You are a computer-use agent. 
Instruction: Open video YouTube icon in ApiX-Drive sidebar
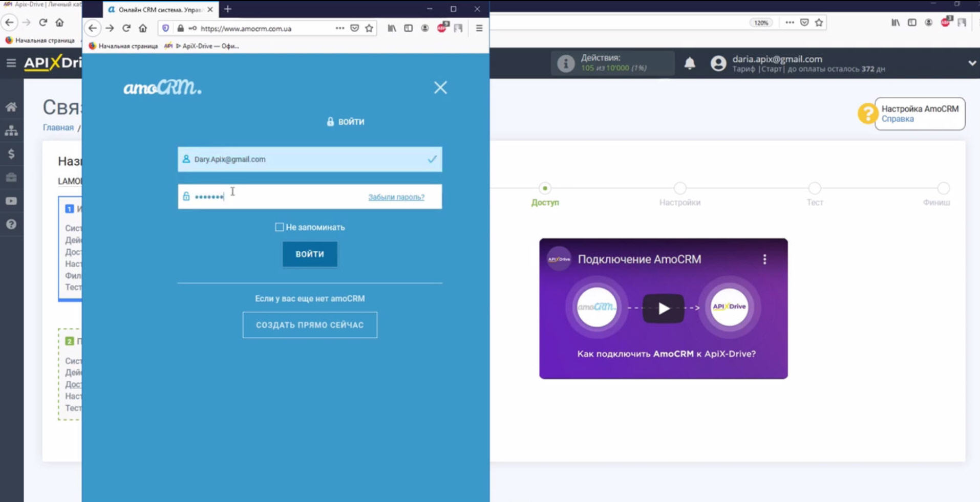(x=11, y=201)
